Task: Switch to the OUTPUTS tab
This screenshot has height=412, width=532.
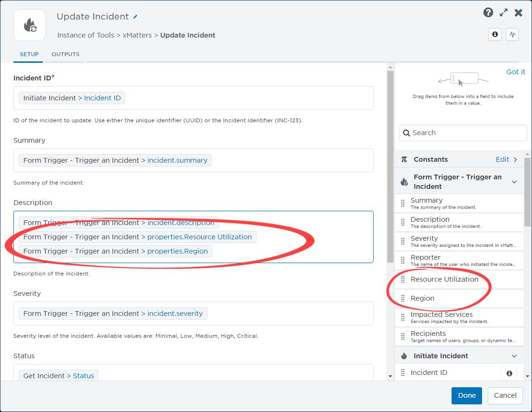Action: [66, 54]
